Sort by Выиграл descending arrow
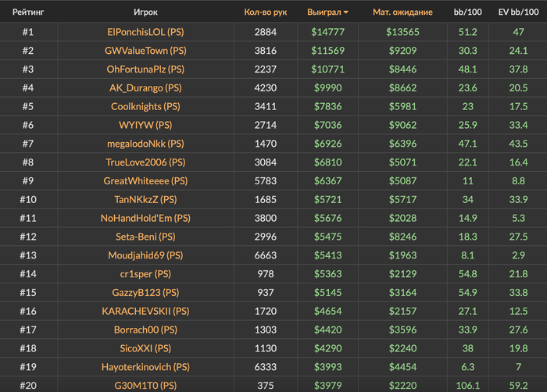 pyautogui.click(x=346, y=12)
